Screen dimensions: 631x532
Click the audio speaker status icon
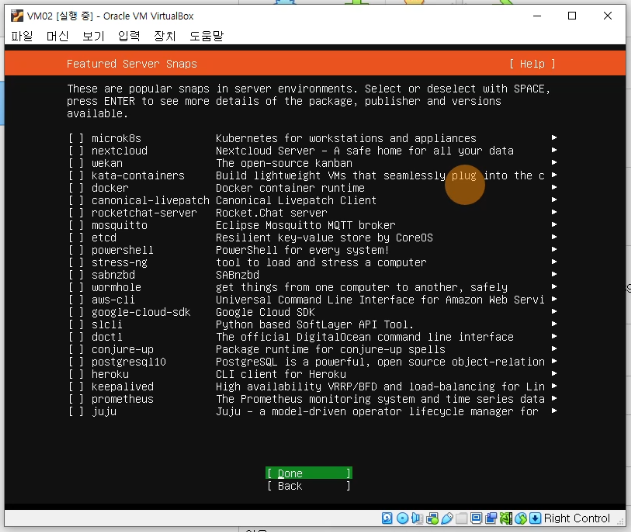point(417,518)
